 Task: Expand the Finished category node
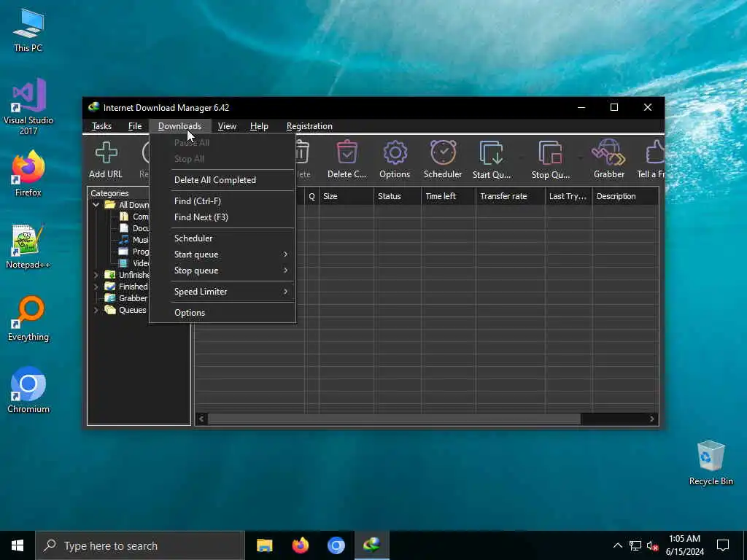pyautogui.click(x=96, y=287)
